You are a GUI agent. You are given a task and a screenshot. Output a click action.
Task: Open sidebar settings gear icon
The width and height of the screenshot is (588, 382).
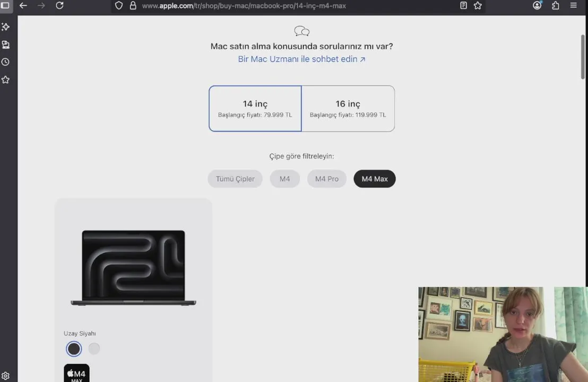(x=5, y=376)
